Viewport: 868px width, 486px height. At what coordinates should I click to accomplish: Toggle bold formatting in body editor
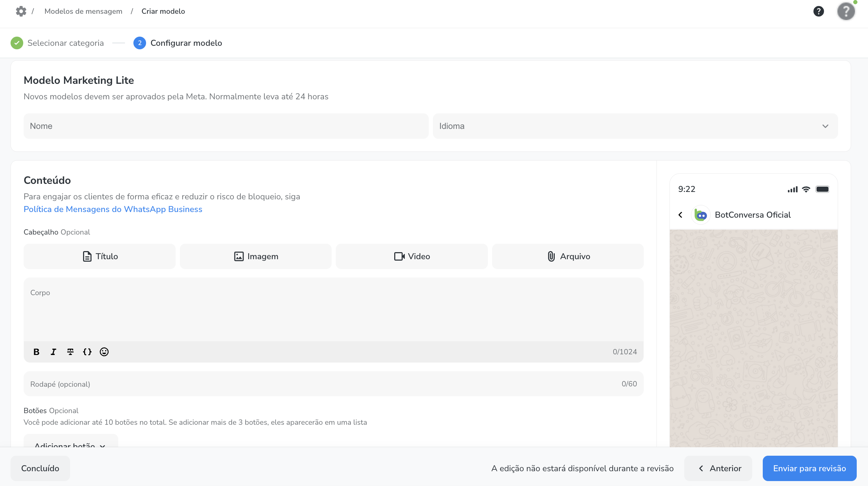point(36,352)
